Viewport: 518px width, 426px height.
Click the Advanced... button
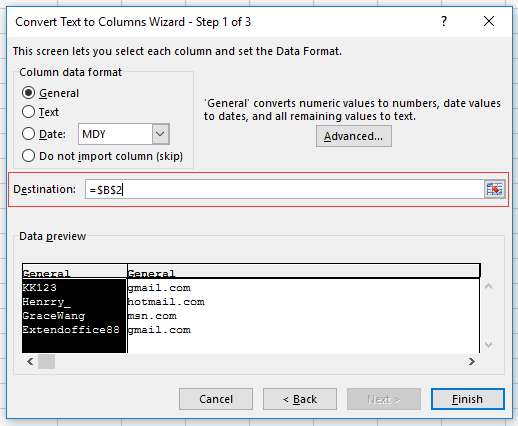pos(354,136)
